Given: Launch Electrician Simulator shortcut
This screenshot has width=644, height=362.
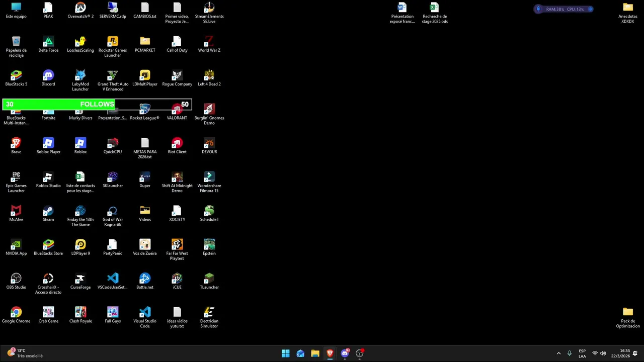Looking at the screenshot, I should point(209,318).
